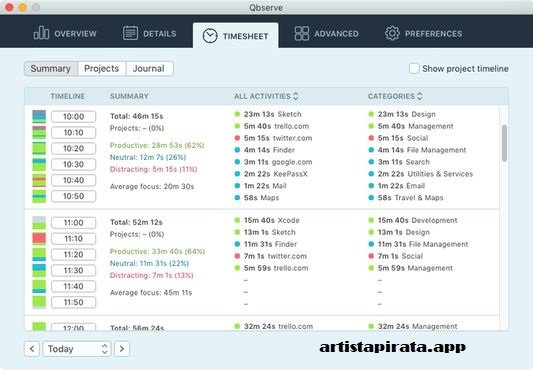
Task: Click the 10:00 time slot button
Action: [73, 117]
